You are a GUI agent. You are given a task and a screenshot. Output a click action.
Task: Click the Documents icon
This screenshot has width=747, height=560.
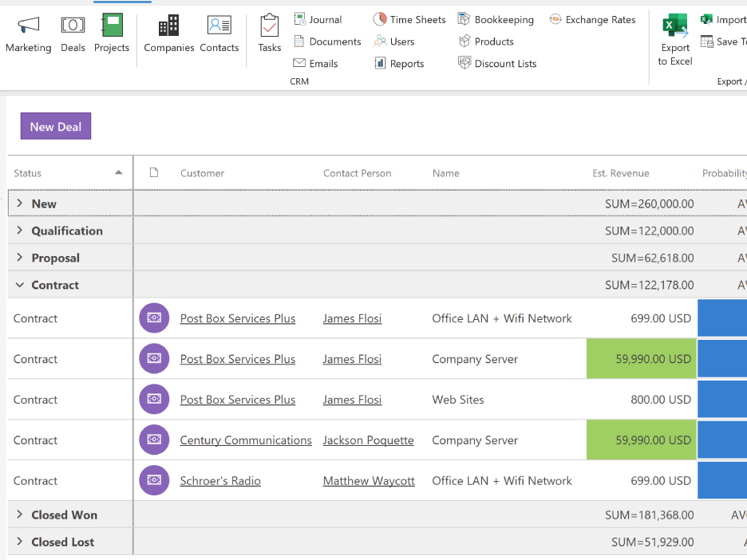tap(299, 41)
